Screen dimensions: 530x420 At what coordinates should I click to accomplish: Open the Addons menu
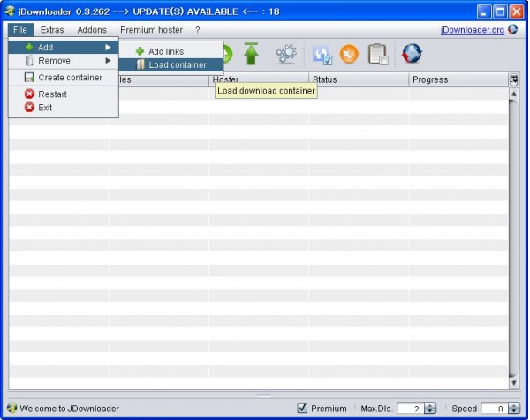92,30
